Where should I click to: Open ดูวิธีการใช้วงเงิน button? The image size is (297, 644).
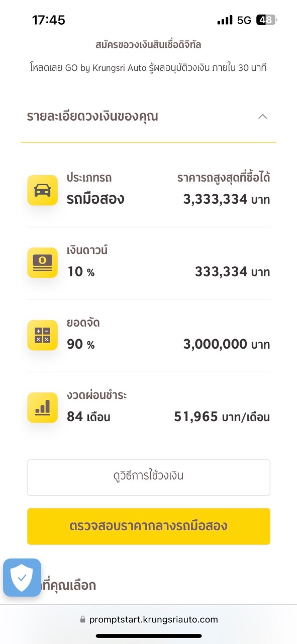149,477
